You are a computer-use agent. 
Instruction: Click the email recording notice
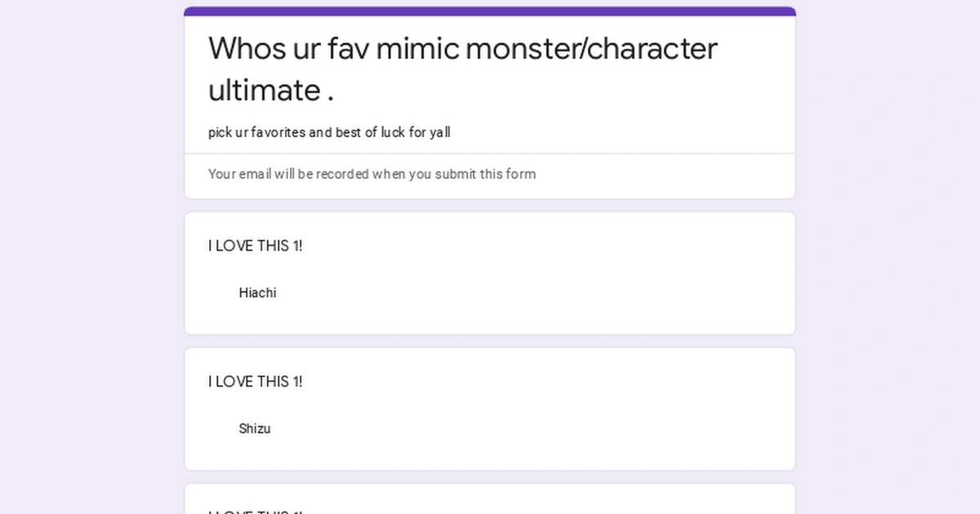(372, 174)
